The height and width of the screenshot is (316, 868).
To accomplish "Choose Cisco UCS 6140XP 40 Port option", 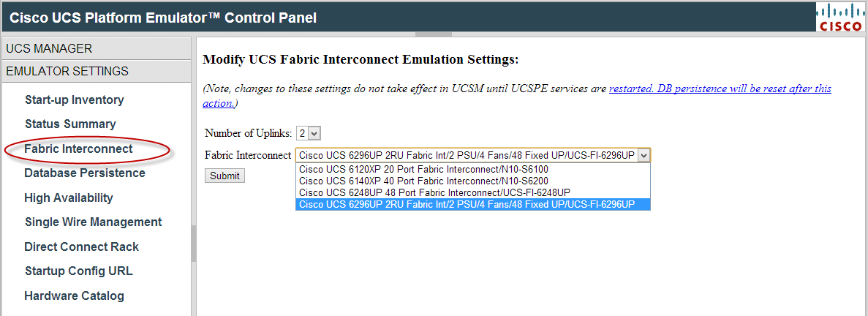I will click(x=423, y=181).
